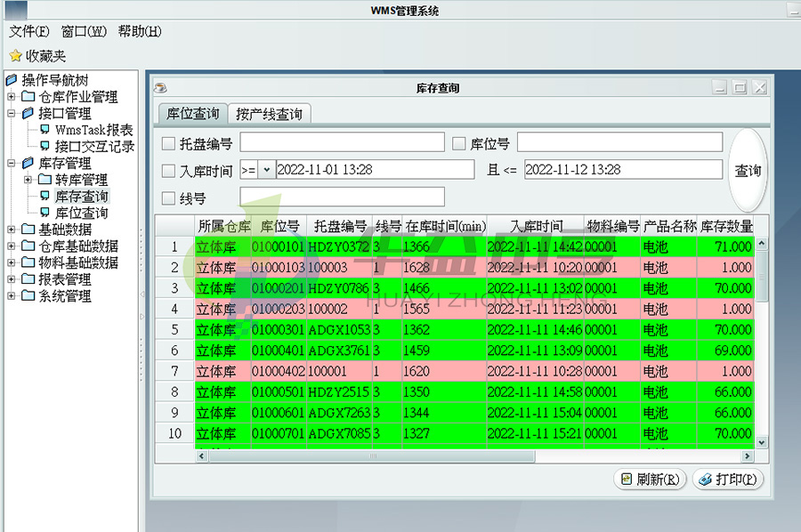Click the 刷新(R) button
The width and height of the screenshot is (801, 532).
click(x=651, y=479)
